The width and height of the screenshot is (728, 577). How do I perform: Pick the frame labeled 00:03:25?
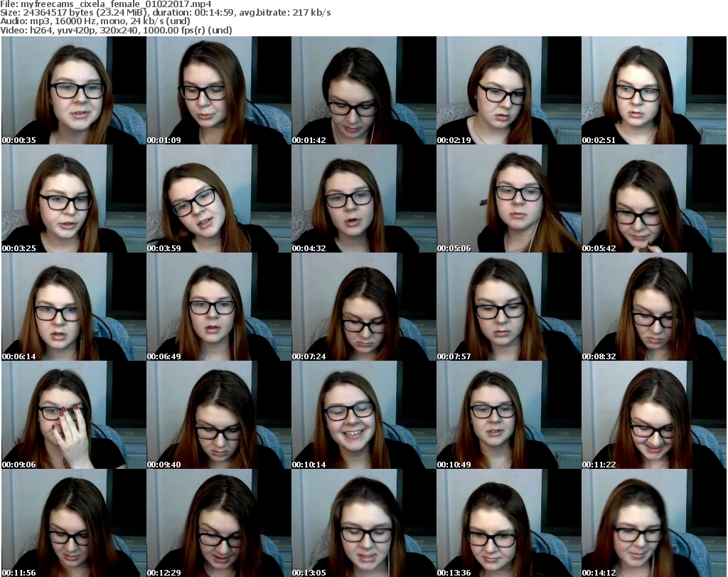(74, 198)
